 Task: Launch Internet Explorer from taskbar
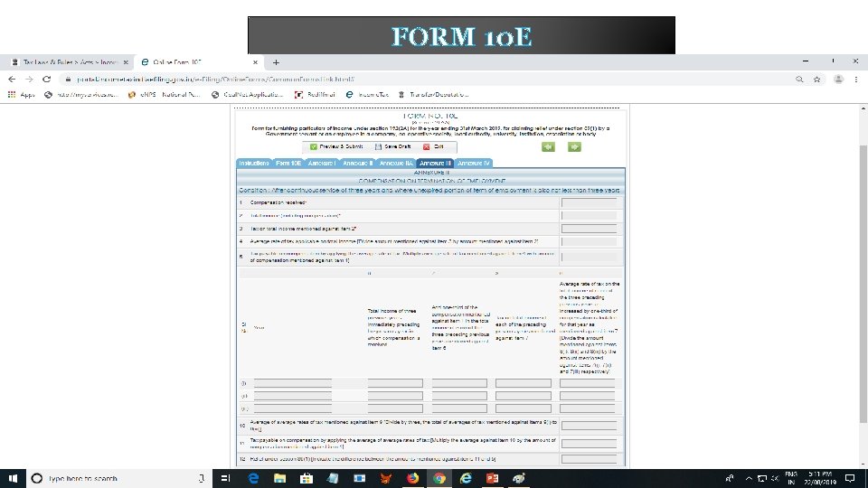click(x=466, y=478)
